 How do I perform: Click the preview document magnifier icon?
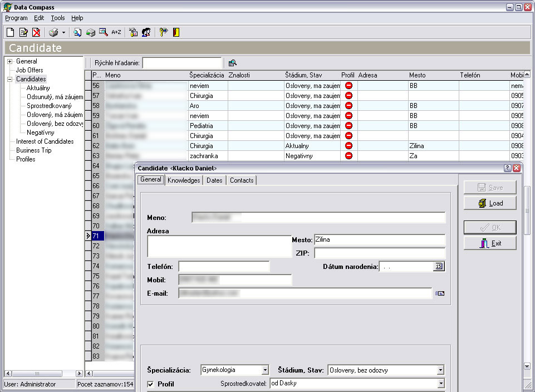click(x=77, y=32)
